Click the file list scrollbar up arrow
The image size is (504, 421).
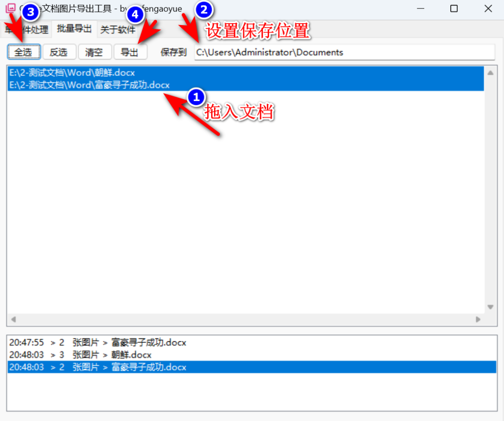490,72
